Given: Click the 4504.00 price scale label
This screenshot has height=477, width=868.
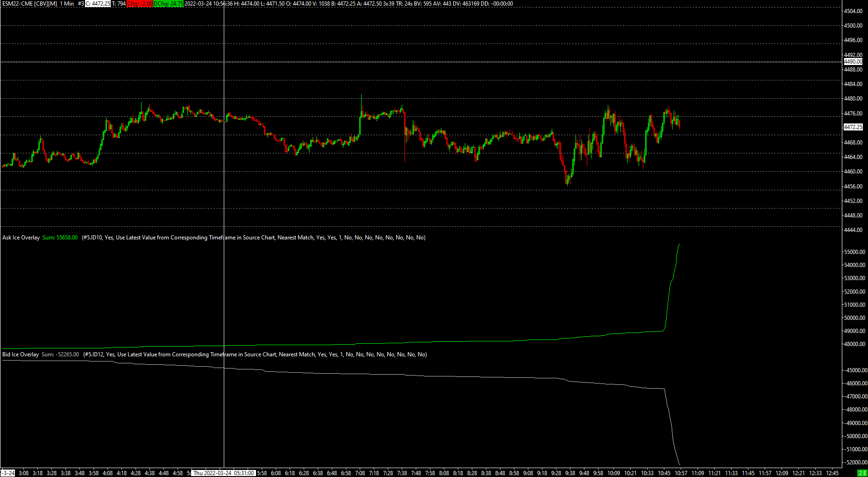Looking at the screenshot, I should point(853,11).
